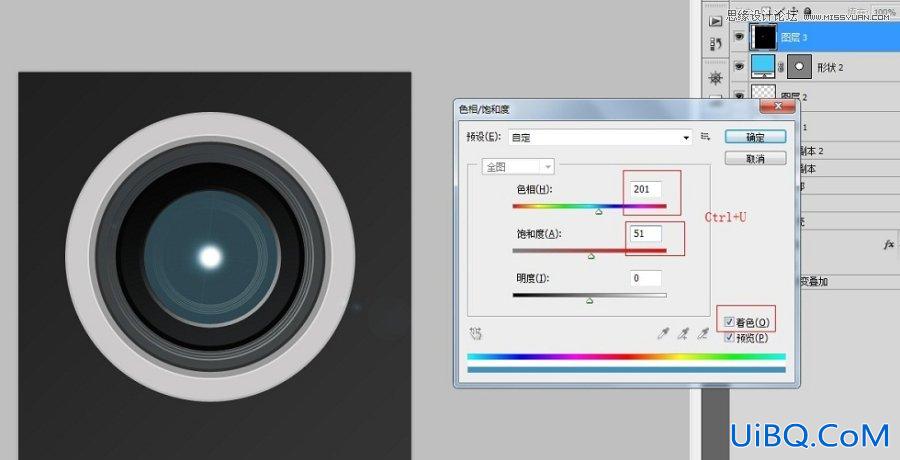
Task: Close the 色相/饱和度 dialog
Action: [x=778, y=106]
